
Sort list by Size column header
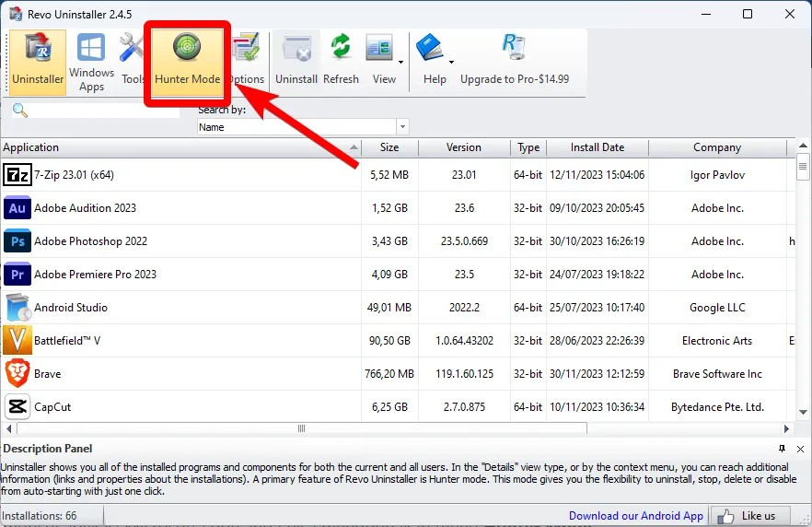(389, 147)
